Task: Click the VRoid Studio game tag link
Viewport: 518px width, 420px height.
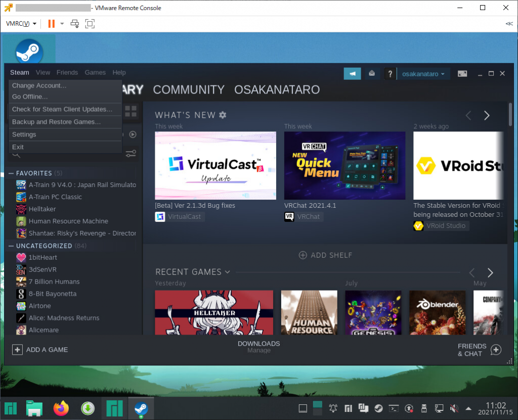Action: (441, 226)
